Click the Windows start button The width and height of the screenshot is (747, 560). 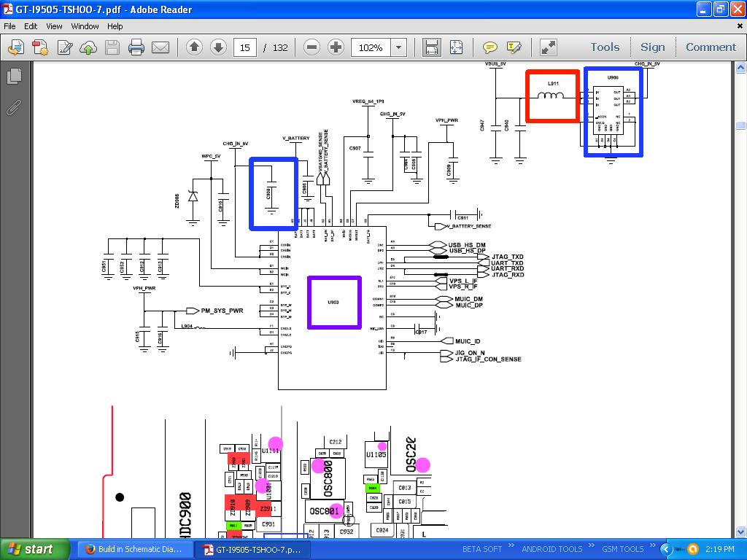click(x=34, y=549)
